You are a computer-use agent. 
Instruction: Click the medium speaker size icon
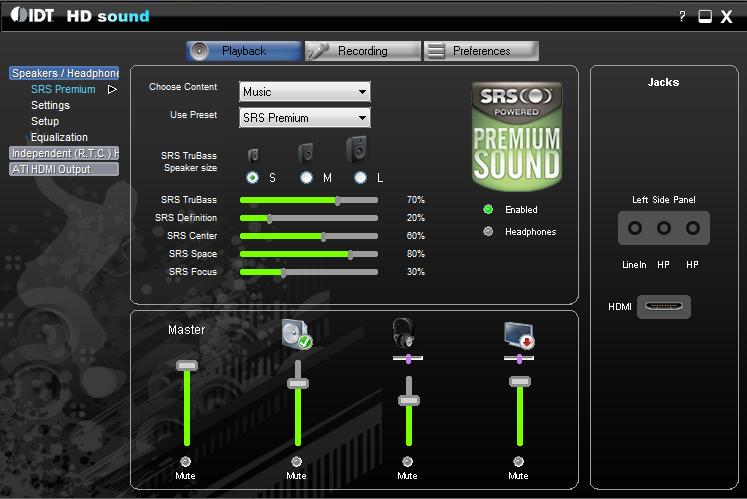click(x=305, y=153)
